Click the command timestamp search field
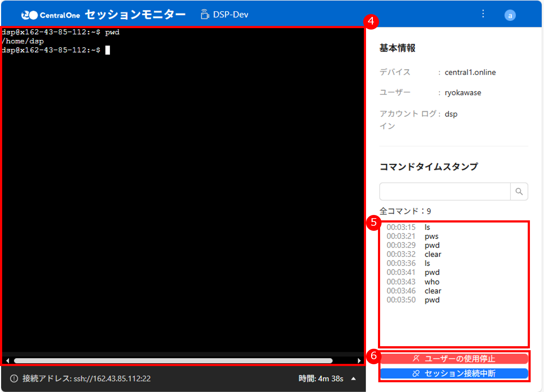Viewport: 544px width, 392px height. [x=445, y=191]
